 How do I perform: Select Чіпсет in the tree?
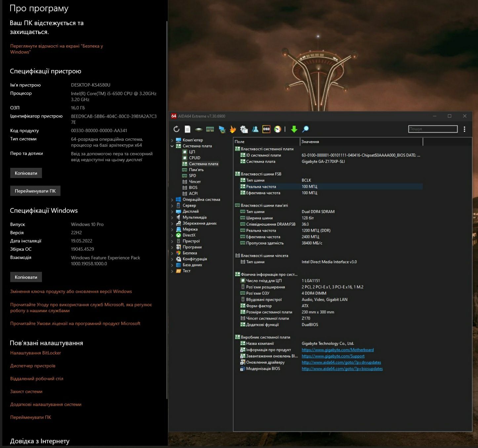[195, 182]
